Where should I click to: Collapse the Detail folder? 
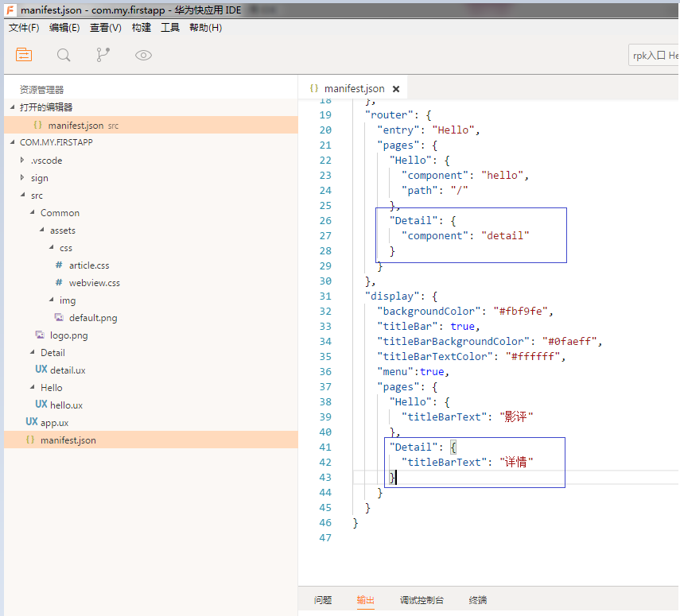click(32, 352)
